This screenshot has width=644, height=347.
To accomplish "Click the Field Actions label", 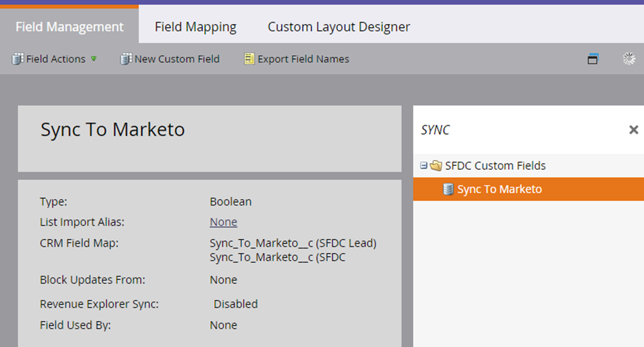I will (56, 59).
